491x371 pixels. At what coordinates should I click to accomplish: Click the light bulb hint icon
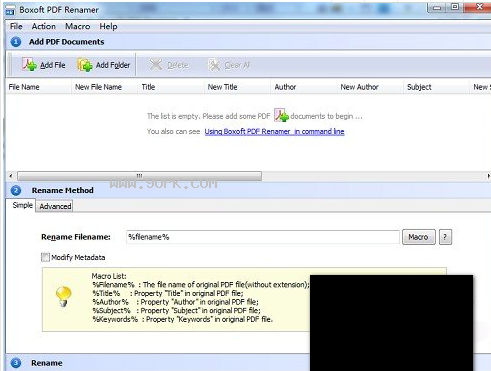click(x=63, y=296)
